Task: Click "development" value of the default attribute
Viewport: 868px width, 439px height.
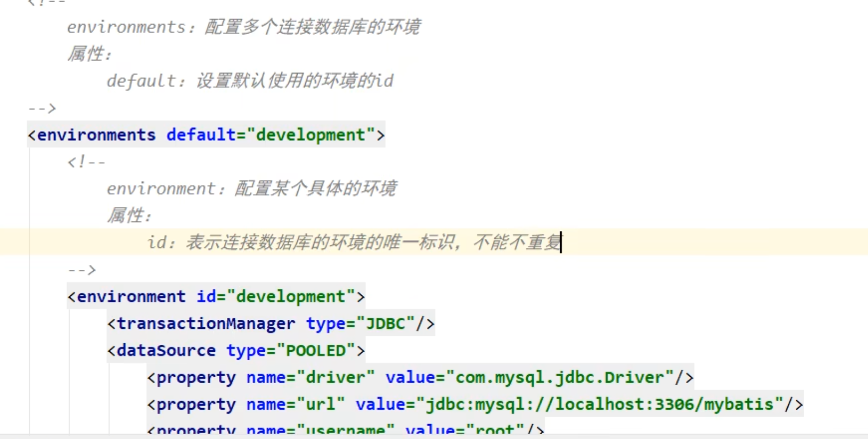Action: tap(311, 135)
